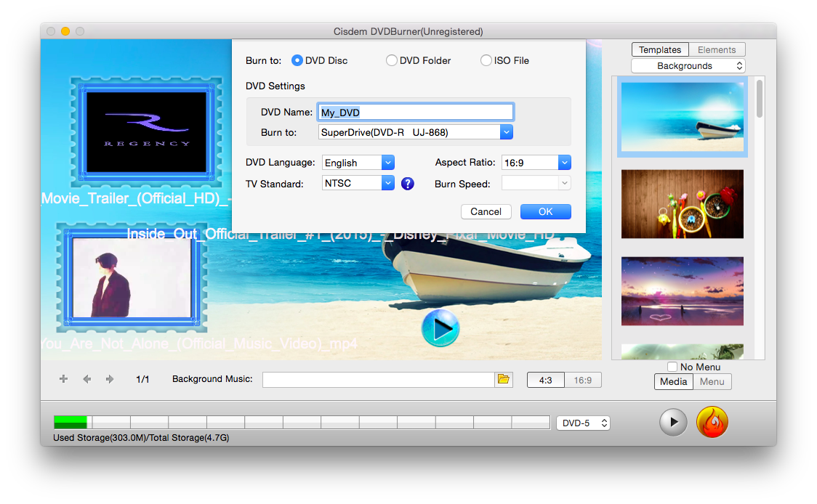817x504 pixels.
Task: Select the partially visible green background thumbnail
Action: 683,351
